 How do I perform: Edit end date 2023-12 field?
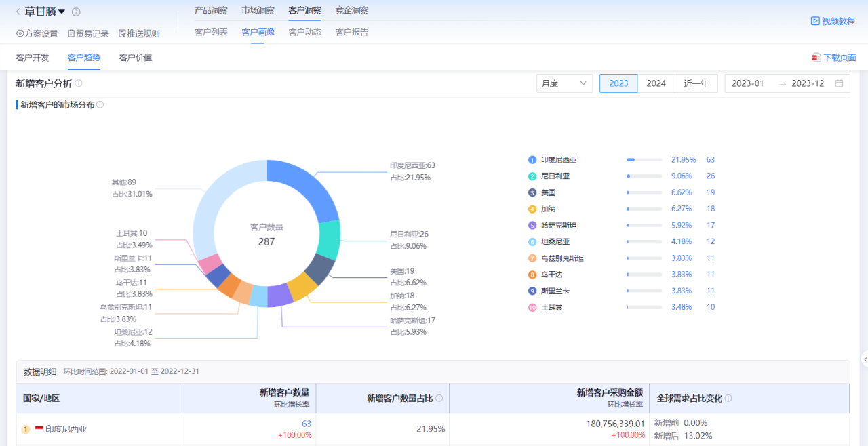(808, 83)
